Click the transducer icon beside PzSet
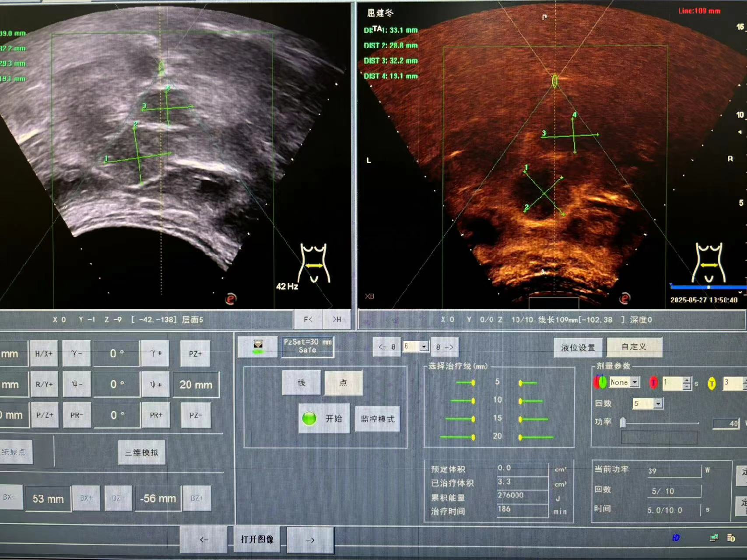The image size is (747, 560). tap(258, 347)
